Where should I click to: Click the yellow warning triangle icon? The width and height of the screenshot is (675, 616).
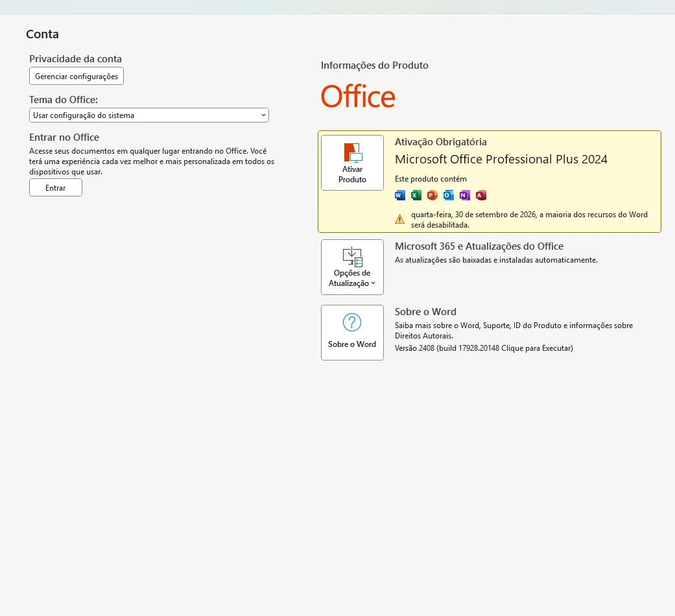click(399, 219)
